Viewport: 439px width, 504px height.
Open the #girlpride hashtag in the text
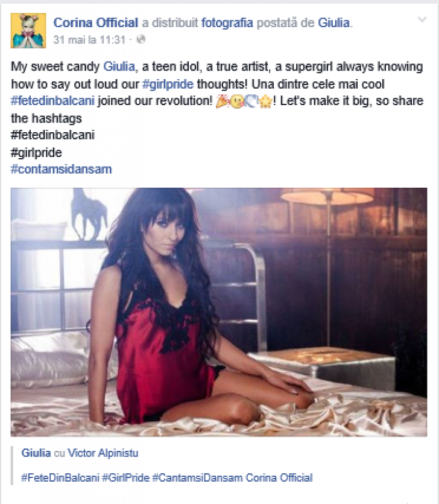(168, 84)
